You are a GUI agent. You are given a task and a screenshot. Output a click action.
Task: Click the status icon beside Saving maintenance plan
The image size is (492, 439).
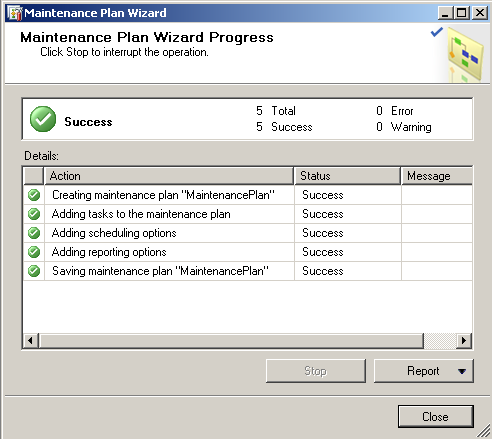(34, 271)
